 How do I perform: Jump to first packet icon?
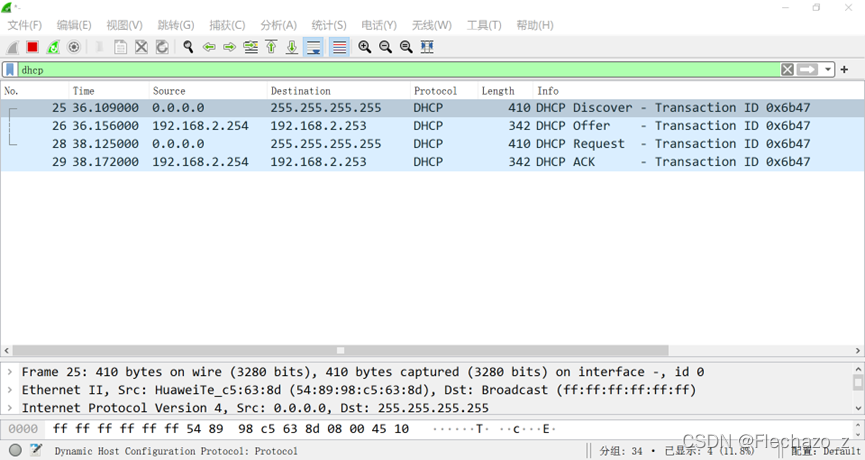(271, 47)
